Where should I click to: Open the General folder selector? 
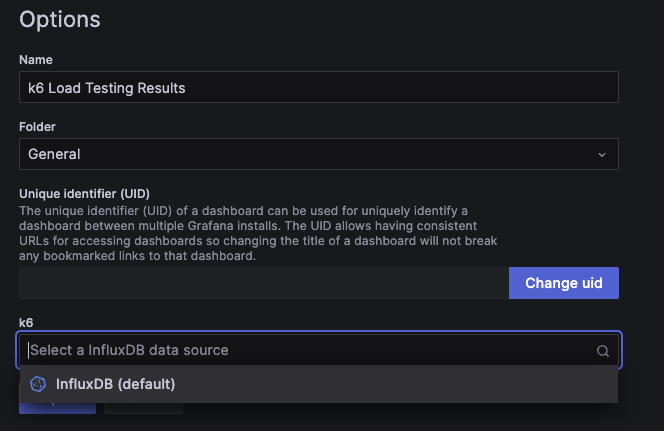(319, 154)
